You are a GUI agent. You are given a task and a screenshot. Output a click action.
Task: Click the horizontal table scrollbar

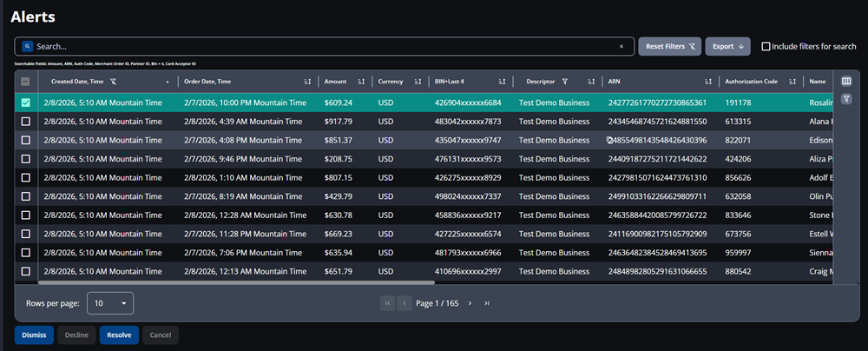pos(236,282)
